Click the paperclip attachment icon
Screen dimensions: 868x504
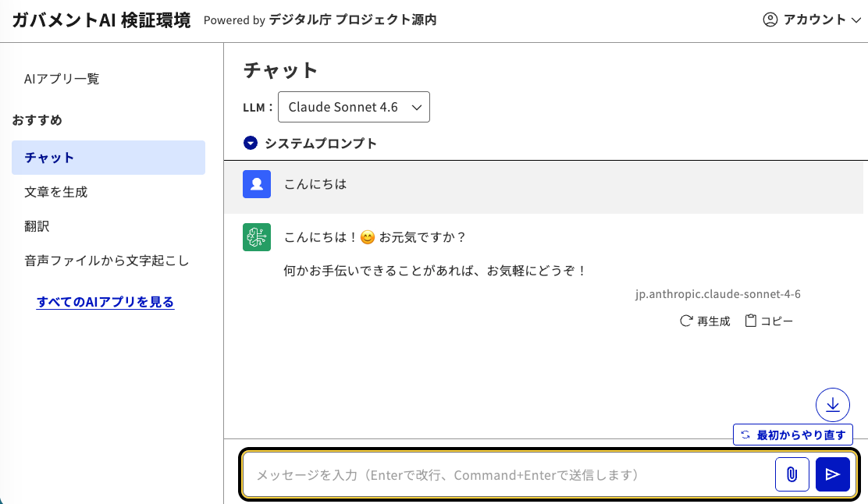coord(792,474)
